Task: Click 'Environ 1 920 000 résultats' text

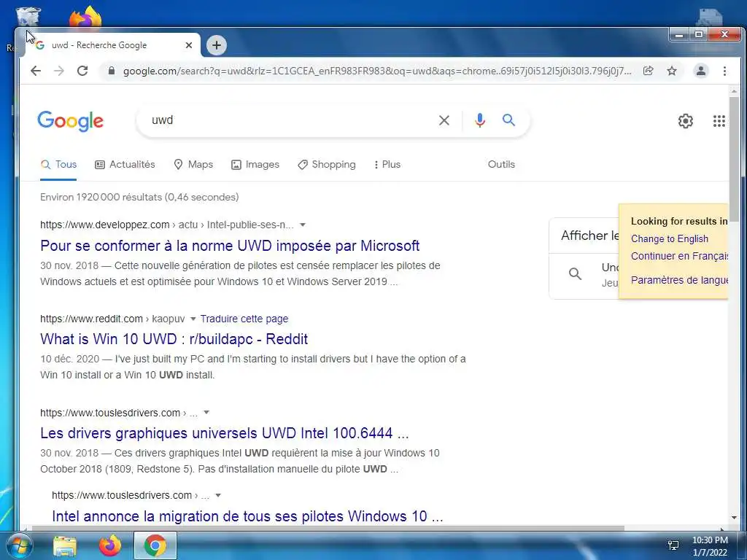Action: click(x=139, y=197)
